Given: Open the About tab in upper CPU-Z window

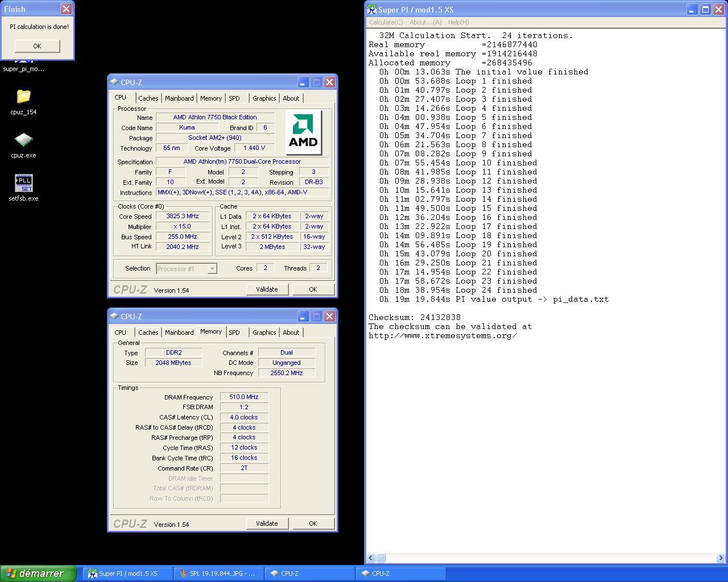Looking at the screenshot, I should [x=291, y=98].
